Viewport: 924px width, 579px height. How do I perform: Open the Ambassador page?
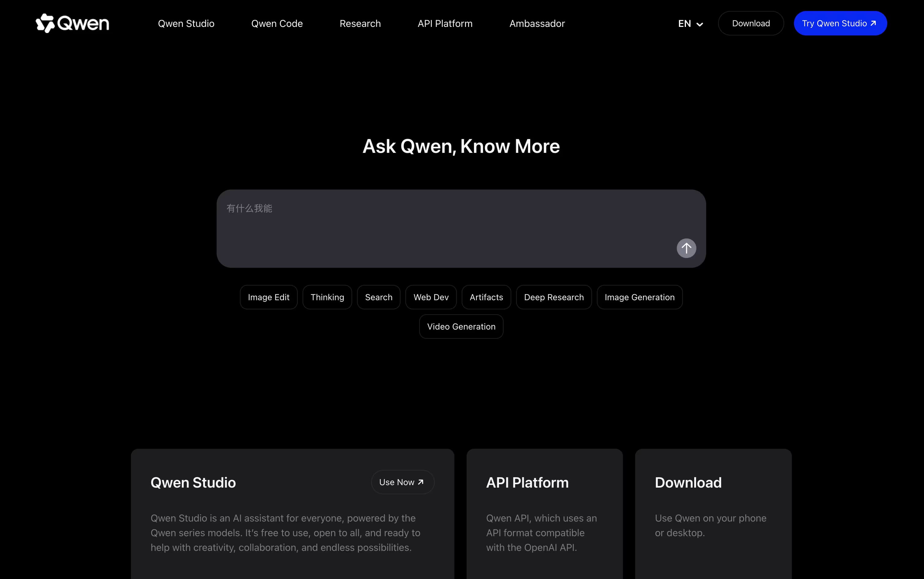tap(537, 24)
